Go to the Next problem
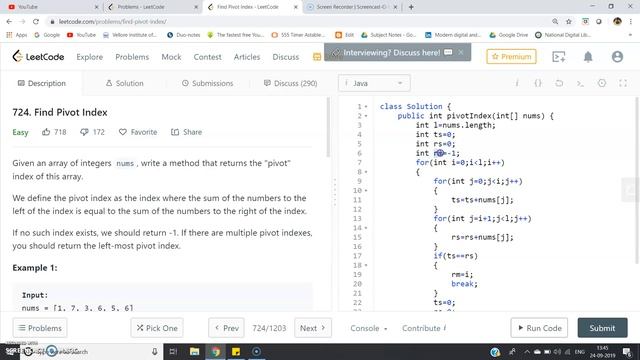Viewport: 640px width, 360px height. [313, 328]
